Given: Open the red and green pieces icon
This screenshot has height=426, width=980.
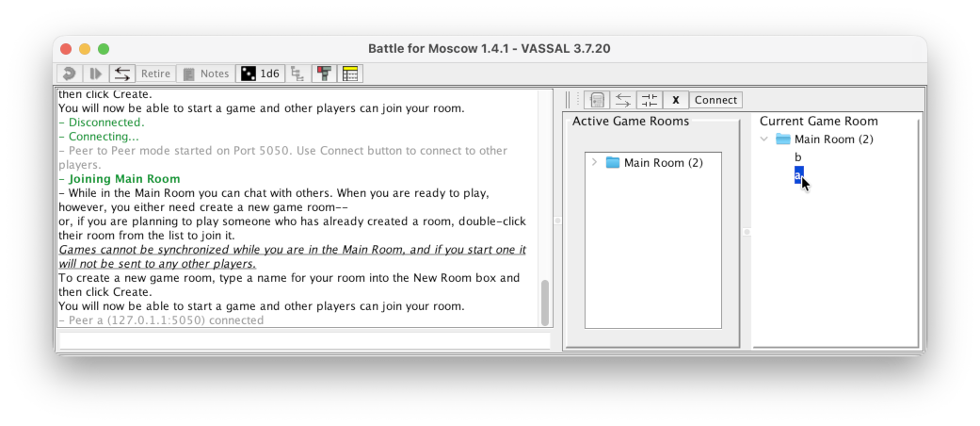Looking at the screenshot, I should (x=324, y=74).
